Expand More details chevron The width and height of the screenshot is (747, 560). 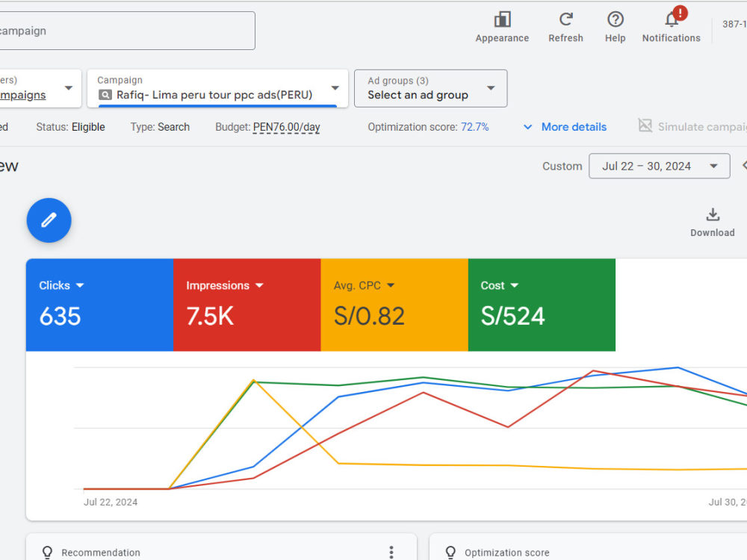click(528, 127)
